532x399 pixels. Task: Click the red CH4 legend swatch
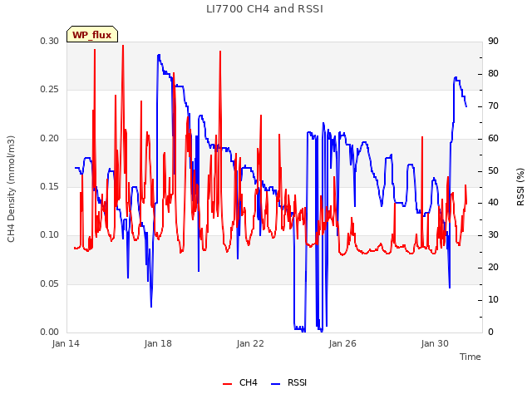[x=227, y=384]
